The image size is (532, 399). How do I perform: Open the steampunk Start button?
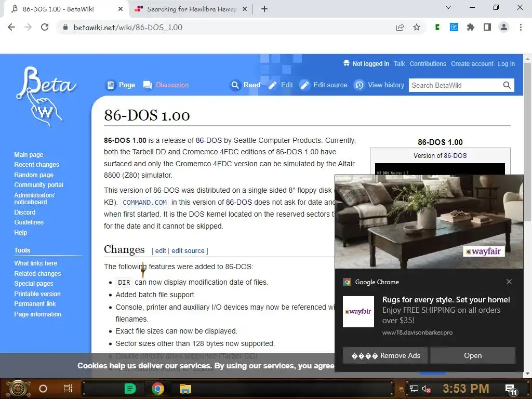[x=18, y=389]
